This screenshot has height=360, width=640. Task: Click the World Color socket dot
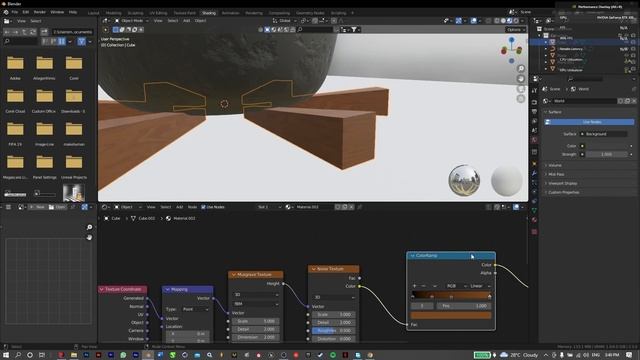coord(582,146)
